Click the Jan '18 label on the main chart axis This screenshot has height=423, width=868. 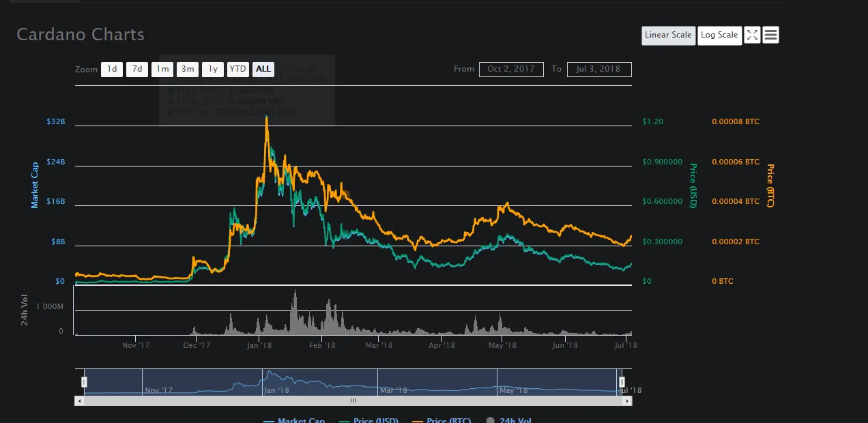tap(259, 345)
